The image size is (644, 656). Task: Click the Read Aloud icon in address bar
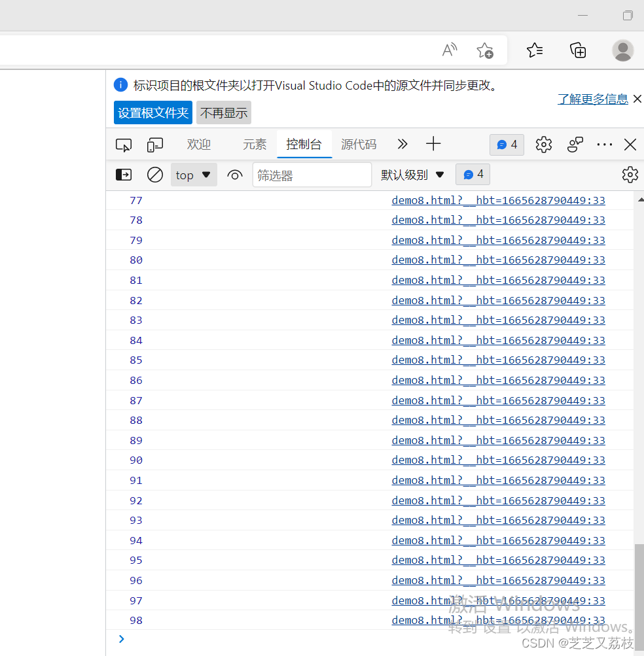tap(450, 50)
